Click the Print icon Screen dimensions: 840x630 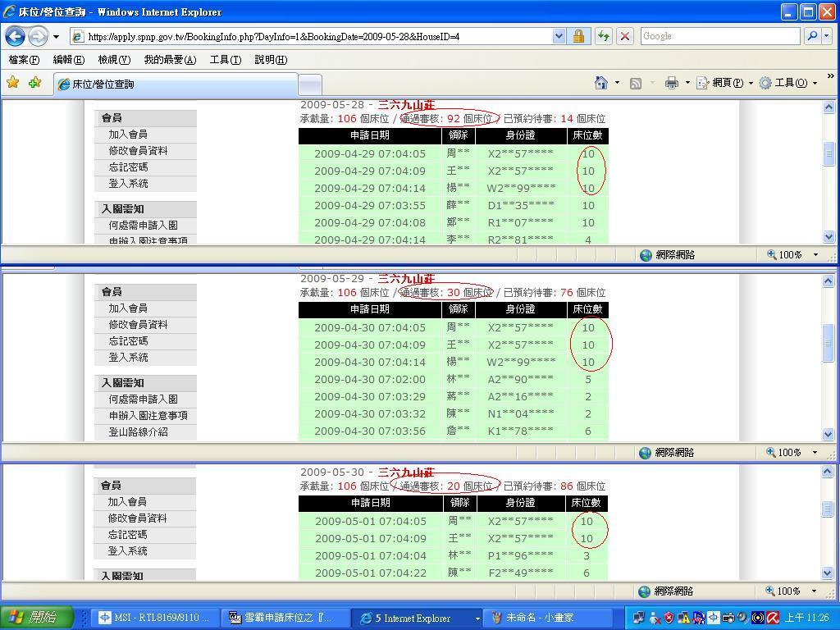pyautogui.click(x=671, y=83)
